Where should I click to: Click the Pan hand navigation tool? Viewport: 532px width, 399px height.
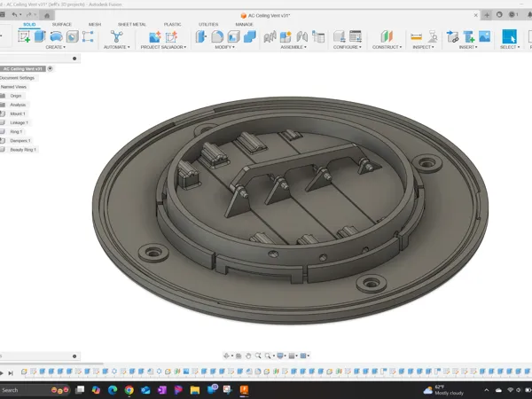pyautogui.click(x=248, y=356)
